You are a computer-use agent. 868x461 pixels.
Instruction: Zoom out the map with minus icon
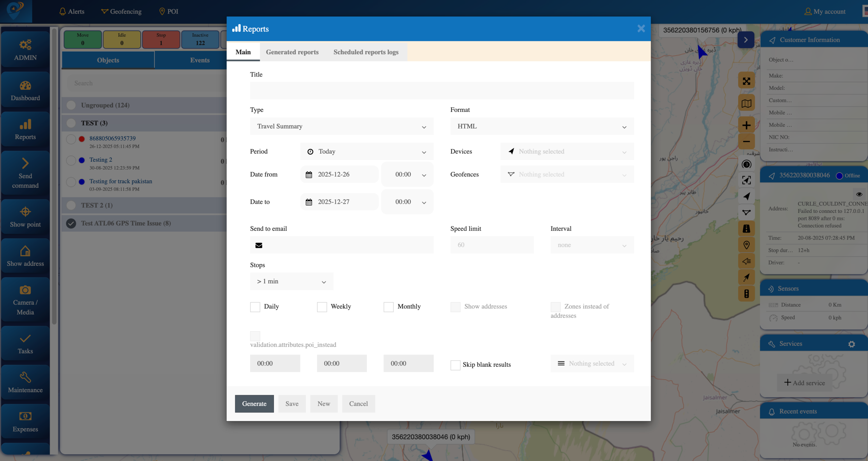pyautogui.click(x=746, y=142)
